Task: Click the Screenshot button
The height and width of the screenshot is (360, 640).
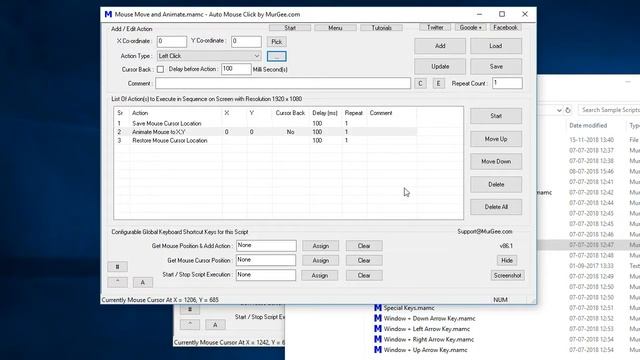Action: click(507, 276)
